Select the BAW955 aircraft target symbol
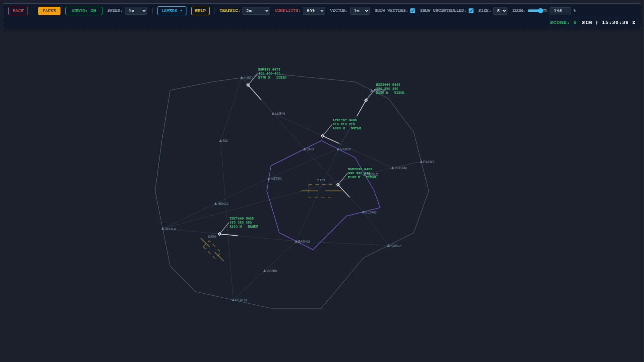Viewport: 644px width, 362px height. pyautogui.click(x=248, y=85)
